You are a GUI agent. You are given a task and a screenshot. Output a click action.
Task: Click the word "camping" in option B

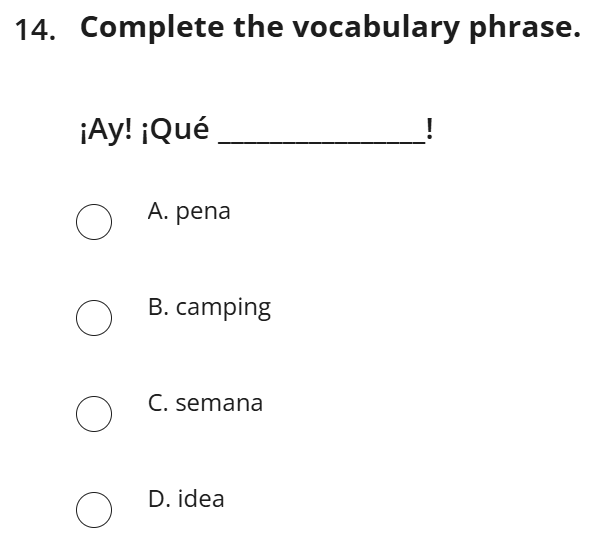pos(223,308)
